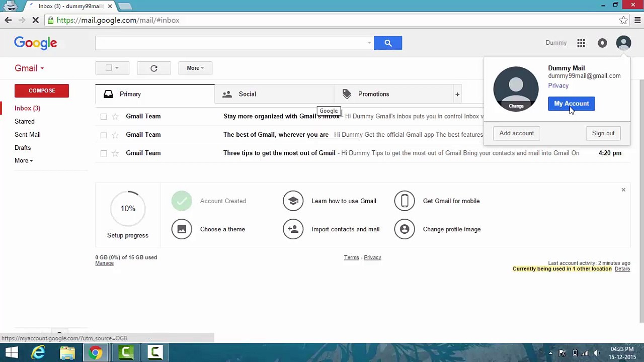
Task: Open the select-all dropdown arrow
Action: [x=117, y=68]
